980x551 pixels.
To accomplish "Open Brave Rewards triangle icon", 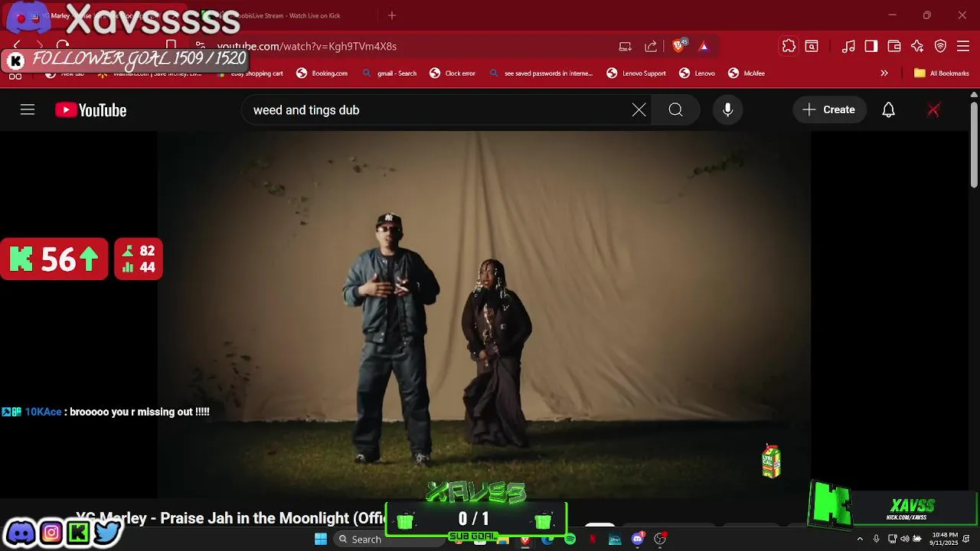I will [704, 47].
